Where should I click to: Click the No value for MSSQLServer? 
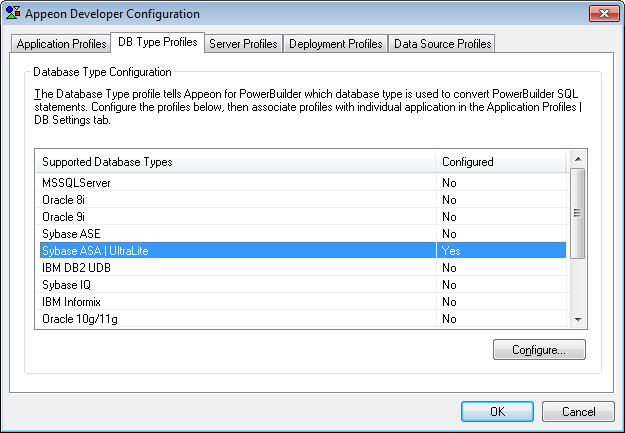click(449, 183)
